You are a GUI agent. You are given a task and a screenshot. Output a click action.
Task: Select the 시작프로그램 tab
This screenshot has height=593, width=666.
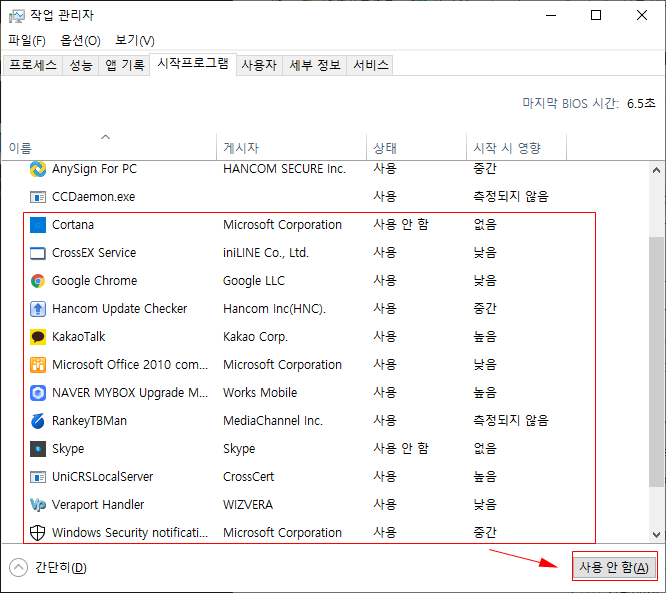[x=193, y=64]
